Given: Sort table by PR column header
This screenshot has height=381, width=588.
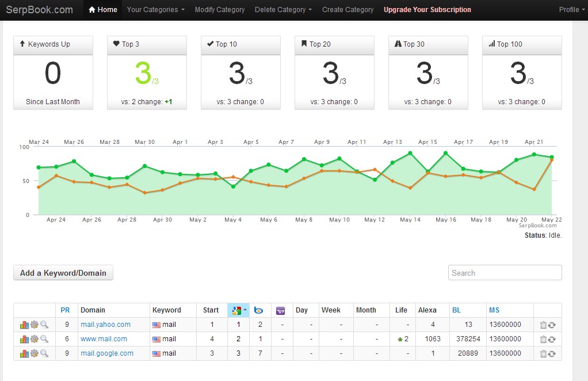Looking at the screenshot, I should point(65,310).
